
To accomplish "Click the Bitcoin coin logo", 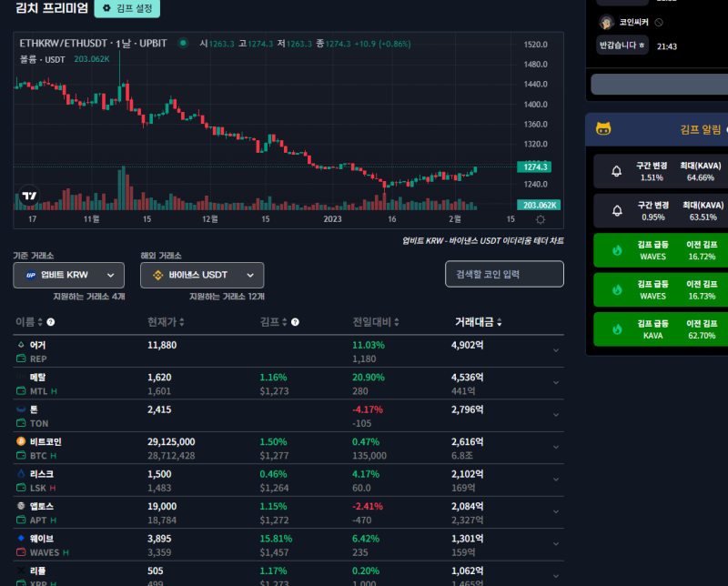I will click(21, 441).
